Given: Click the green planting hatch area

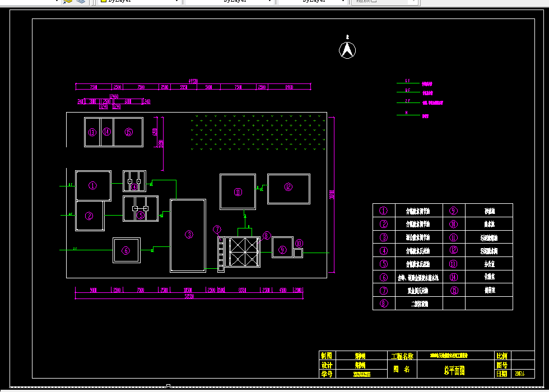Looking at the screenshot, I should (x=258, y=133).
